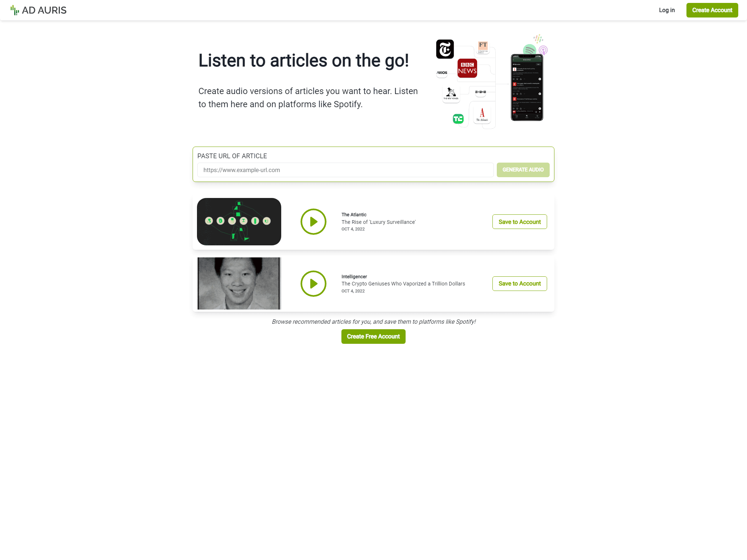
Task: Save the Luxury Surveillance article to account
Action: point(519,222)
